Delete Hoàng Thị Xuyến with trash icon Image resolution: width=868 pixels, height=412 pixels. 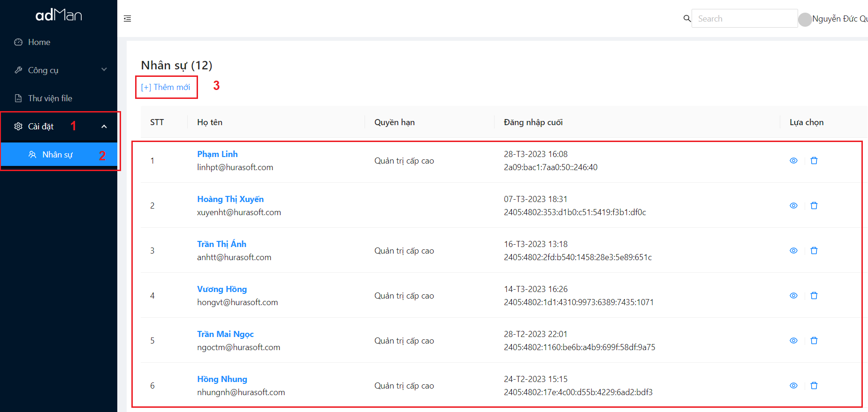click(814, 206)
